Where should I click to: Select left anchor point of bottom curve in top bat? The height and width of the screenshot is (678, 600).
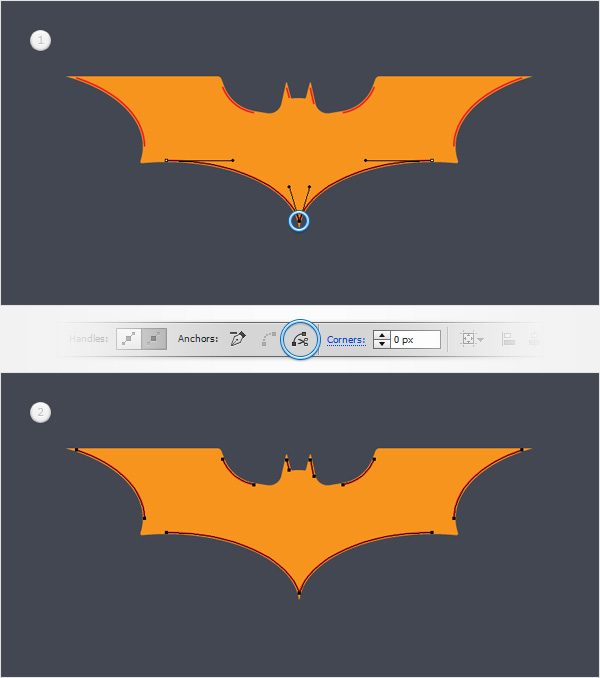coord(166,160)
